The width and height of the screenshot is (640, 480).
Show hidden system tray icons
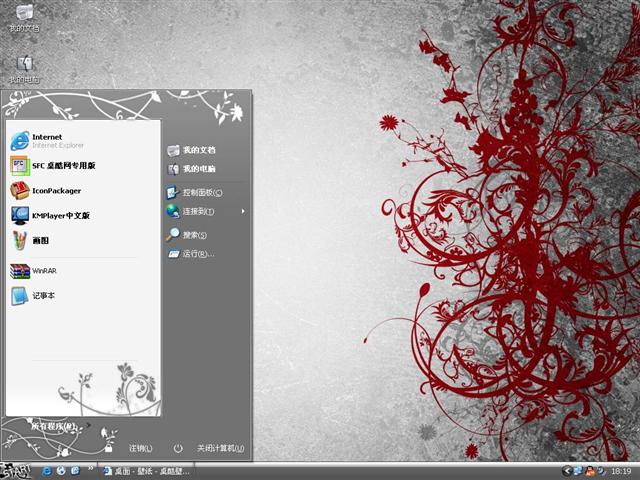[566, 470]
